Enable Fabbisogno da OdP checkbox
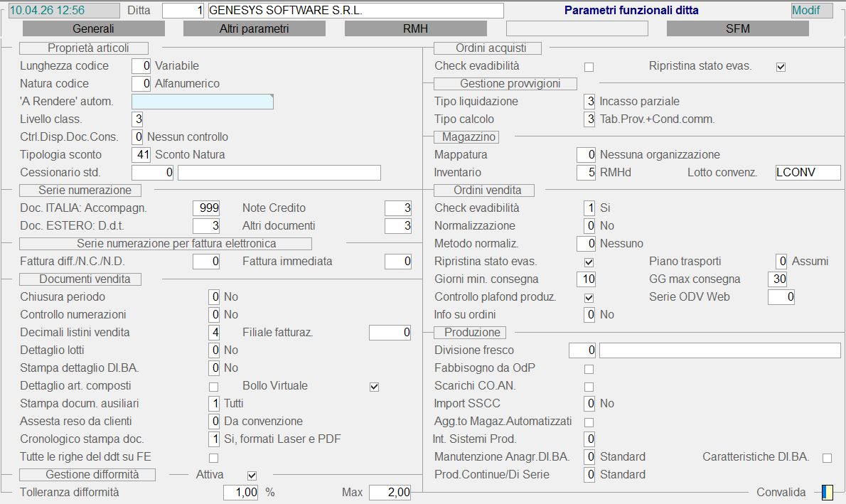 click(x=589, y=369)
